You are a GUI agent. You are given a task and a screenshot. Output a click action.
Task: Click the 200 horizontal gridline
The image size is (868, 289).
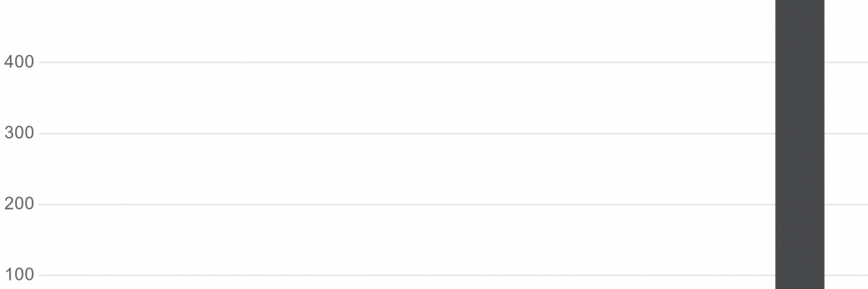407,205
